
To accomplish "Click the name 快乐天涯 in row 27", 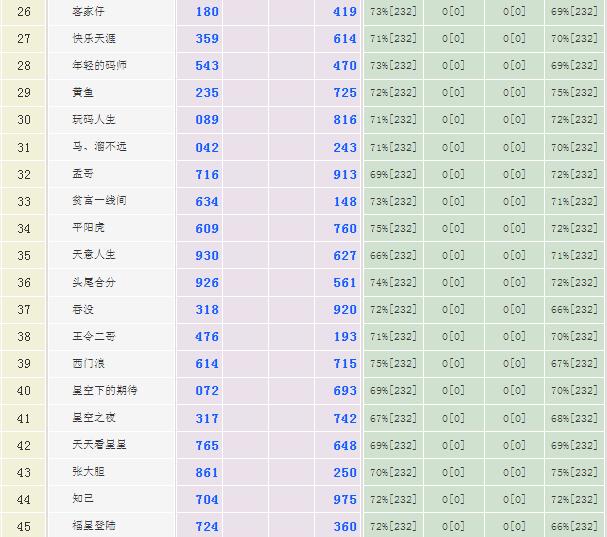I will pyautogui.click(x=95, y=39).
